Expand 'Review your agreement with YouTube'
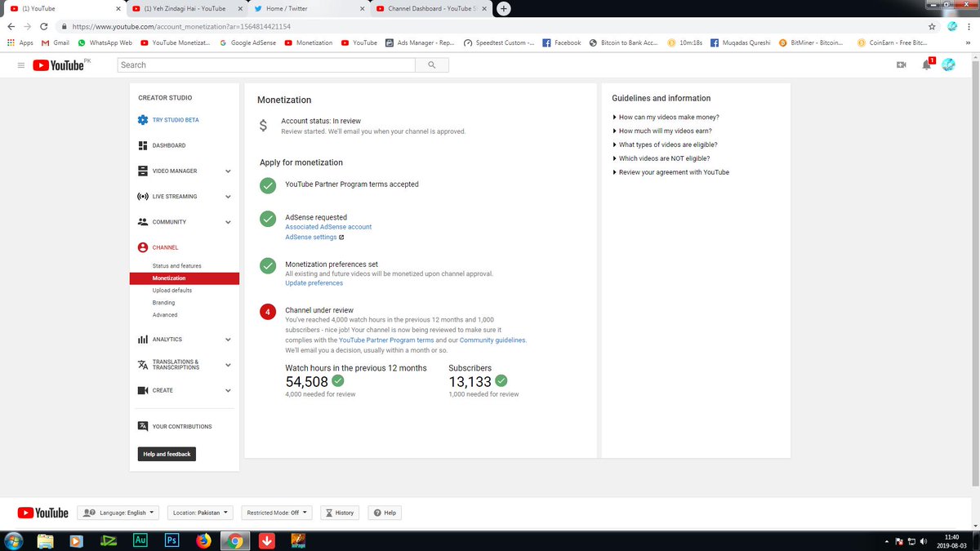The height and width of the screenshot is (551, 980). (x=670, y=172)
